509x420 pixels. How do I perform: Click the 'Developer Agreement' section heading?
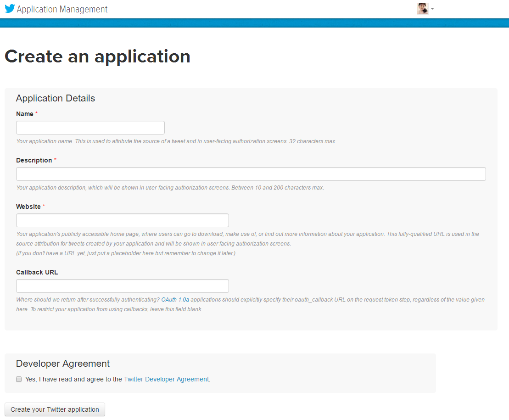[63, 364]
